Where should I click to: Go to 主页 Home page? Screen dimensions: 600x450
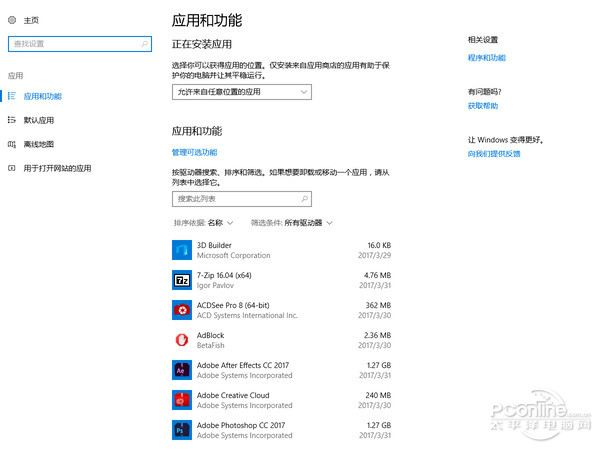coord(31,20)
